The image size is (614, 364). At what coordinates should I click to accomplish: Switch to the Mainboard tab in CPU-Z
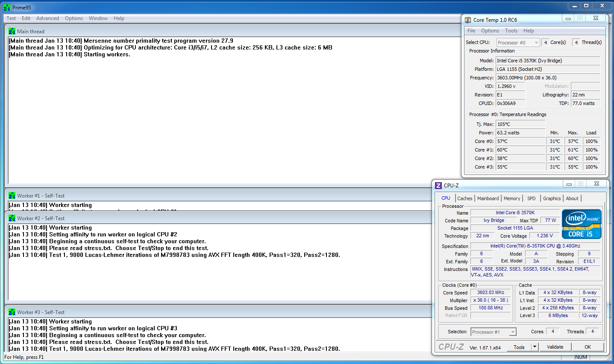pos(488,198)
